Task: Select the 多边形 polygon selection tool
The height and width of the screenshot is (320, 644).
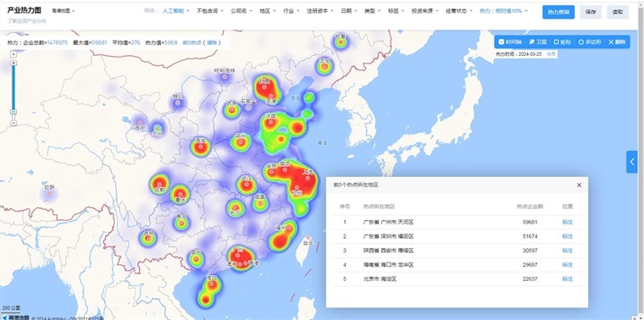Action: (590, 41)
